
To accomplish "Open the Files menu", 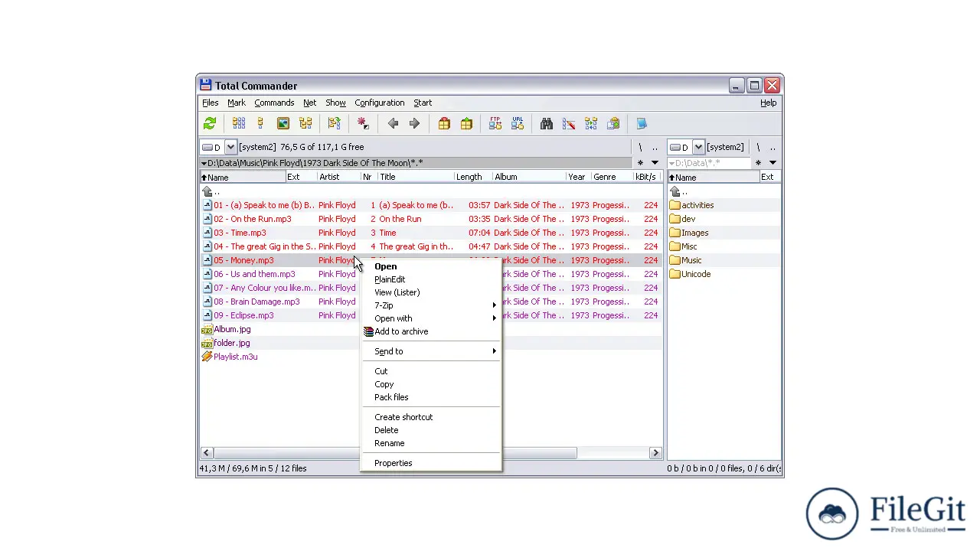I will pyautogui.click(x=211, y=103).
